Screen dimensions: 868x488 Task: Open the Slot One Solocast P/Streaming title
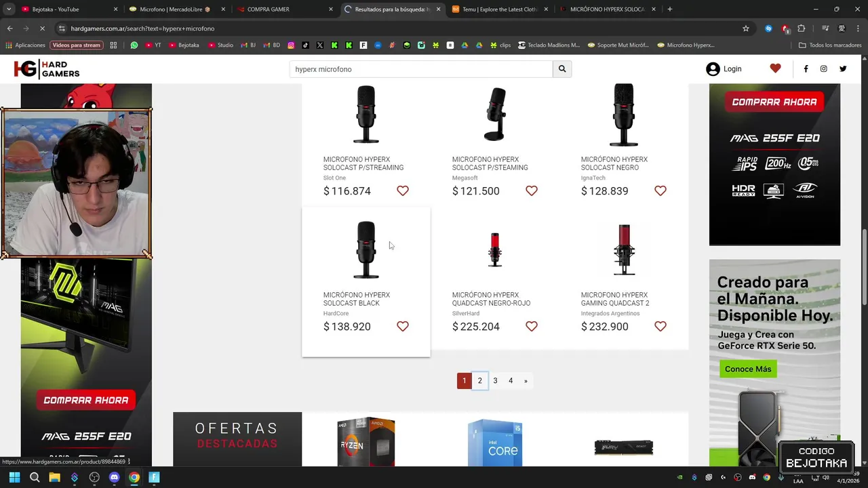click(363, 163)
